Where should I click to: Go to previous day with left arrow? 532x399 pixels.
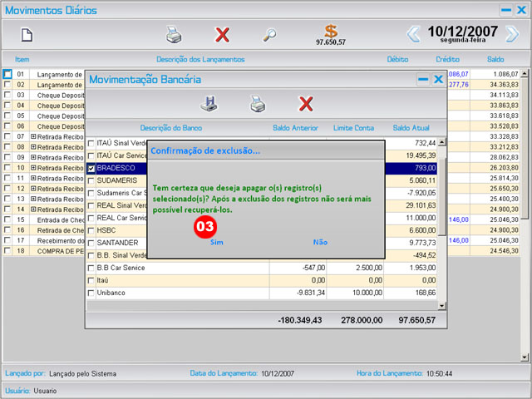(413, 34)
